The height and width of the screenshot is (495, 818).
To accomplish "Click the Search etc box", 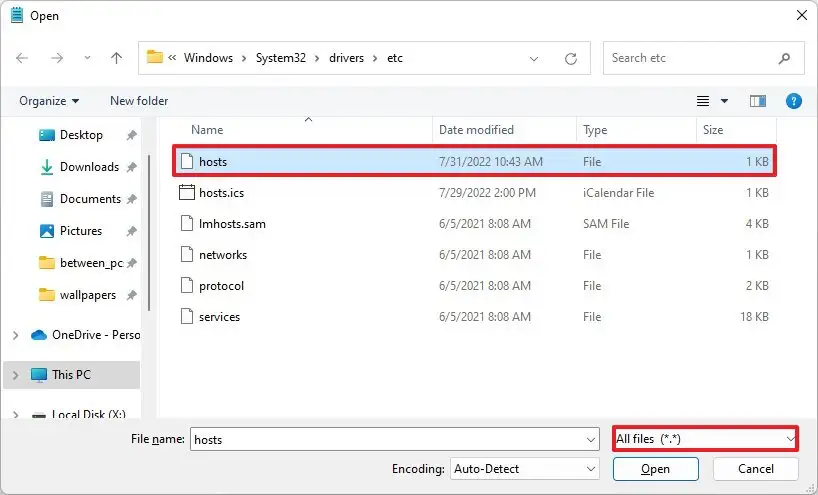I will click(695, 58).
